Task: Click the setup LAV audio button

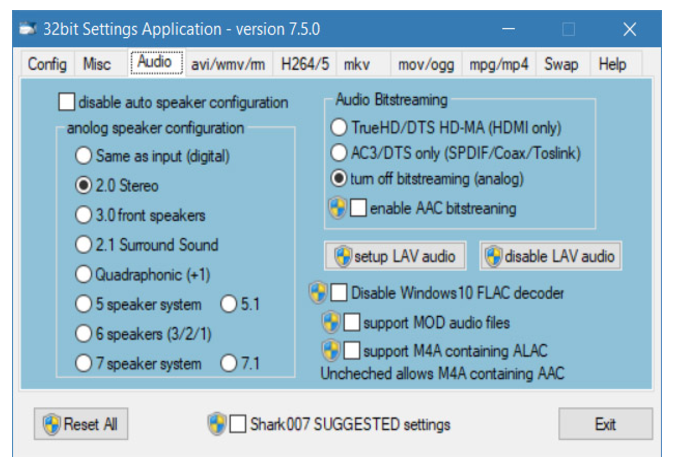Action: click(x=395, y=256)
